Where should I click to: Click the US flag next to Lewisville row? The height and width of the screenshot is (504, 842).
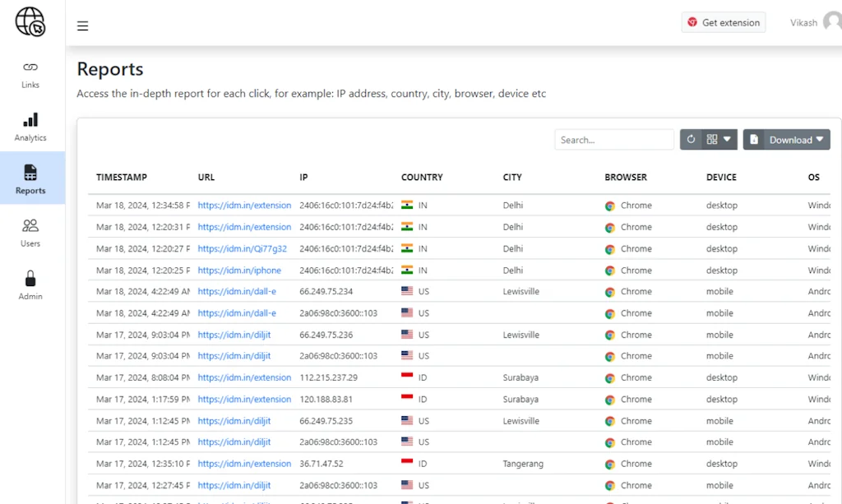pos(406,291)
